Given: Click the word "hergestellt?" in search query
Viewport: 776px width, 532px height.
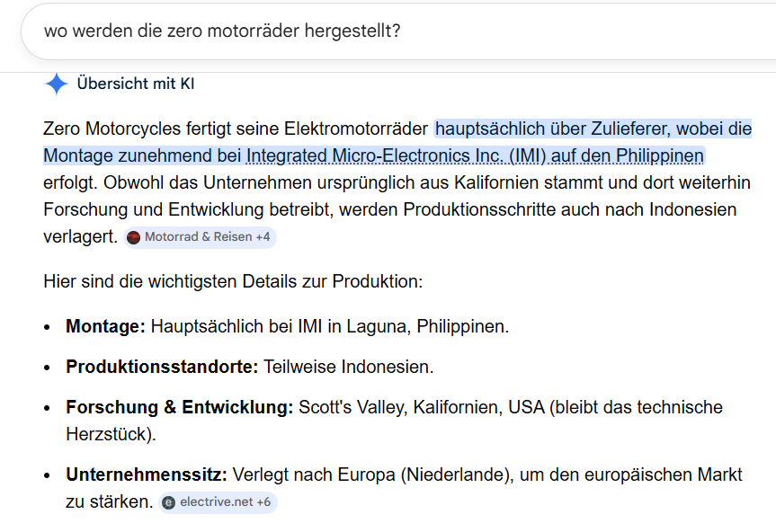Looking at the screenshot, I should tap(357, 31).
